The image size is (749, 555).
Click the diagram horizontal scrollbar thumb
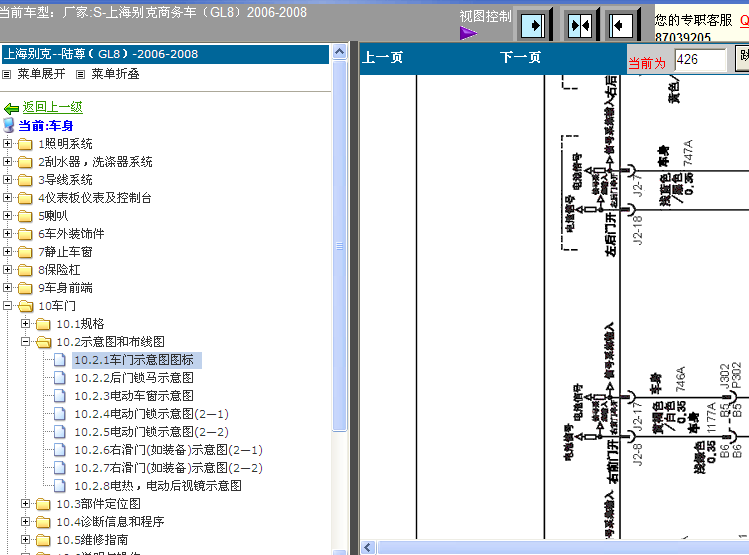563,547
